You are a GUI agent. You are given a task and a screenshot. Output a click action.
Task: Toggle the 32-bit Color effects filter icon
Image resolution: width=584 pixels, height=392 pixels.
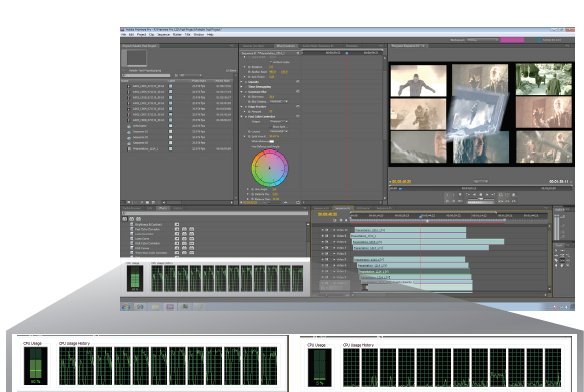131,219
